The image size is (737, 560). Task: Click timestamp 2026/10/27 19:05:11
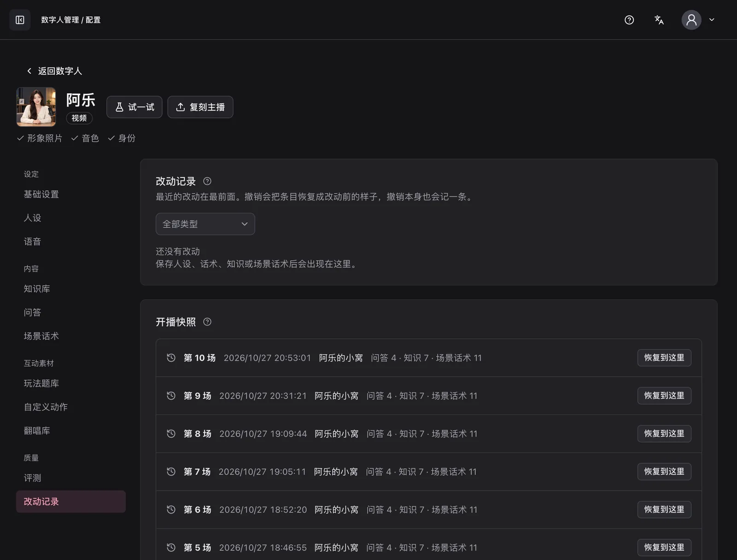tap(262, 472)
